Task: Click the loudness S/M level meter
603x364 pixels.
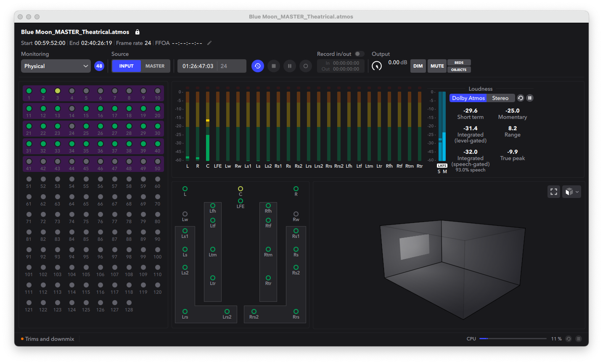Action: pos(442,127)
